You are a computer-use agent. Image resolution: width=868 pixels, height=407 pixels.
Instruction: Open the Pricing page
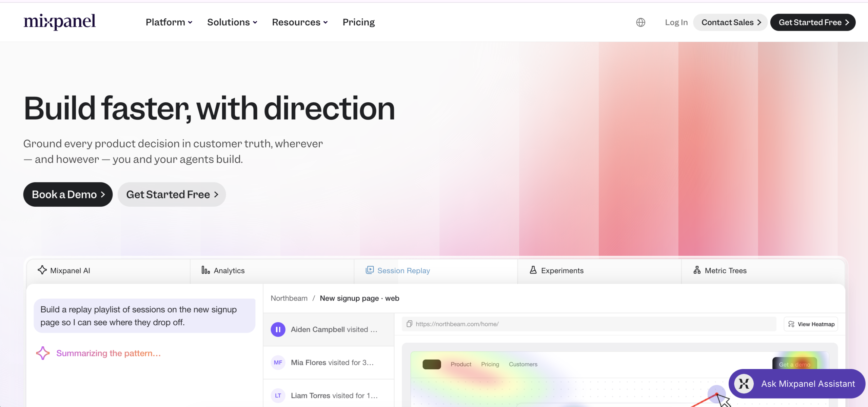[x=358, y=22]
